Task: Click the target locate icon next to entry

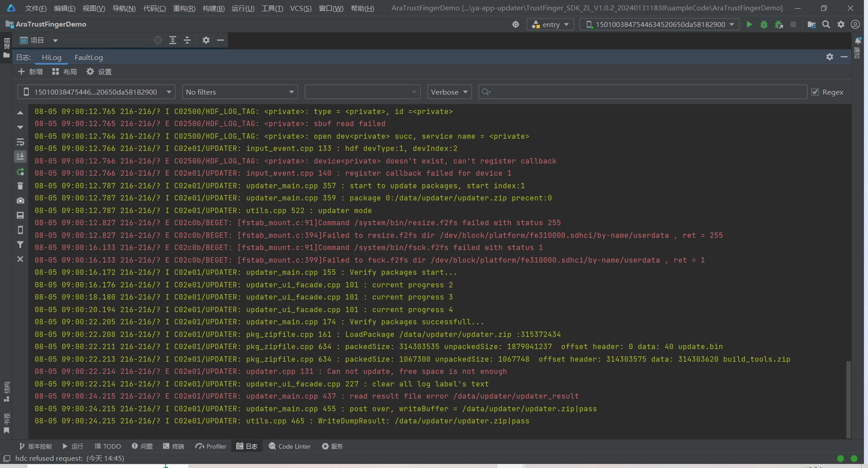Action: [516, 24]
